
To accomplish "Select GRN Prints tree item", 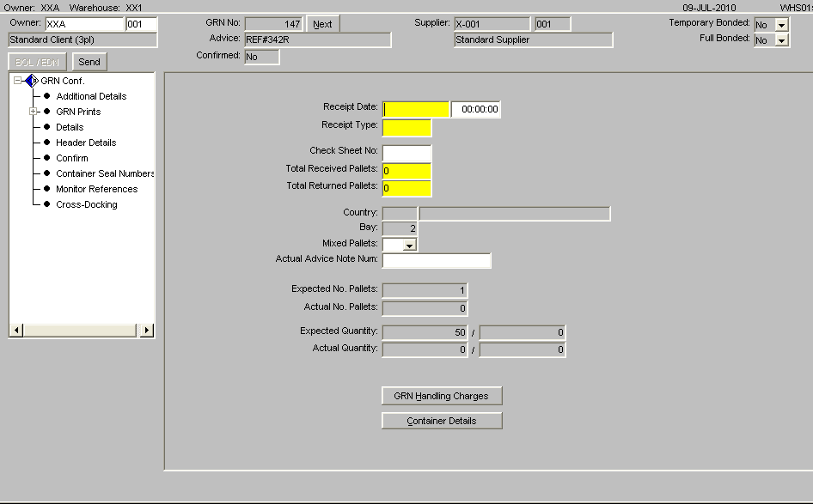I will tap(78, 112).
